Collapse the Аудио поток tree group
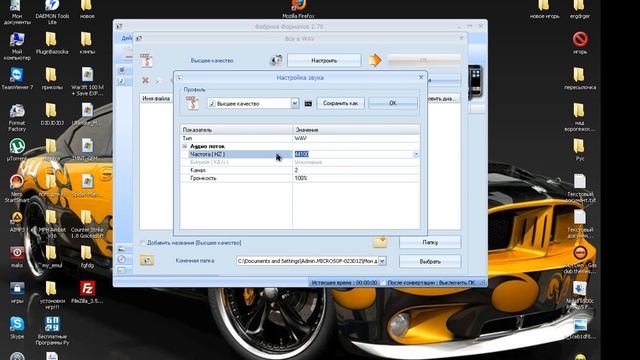Screen dimensions: 640x360 pyautogui.click(x=184, y=146)
